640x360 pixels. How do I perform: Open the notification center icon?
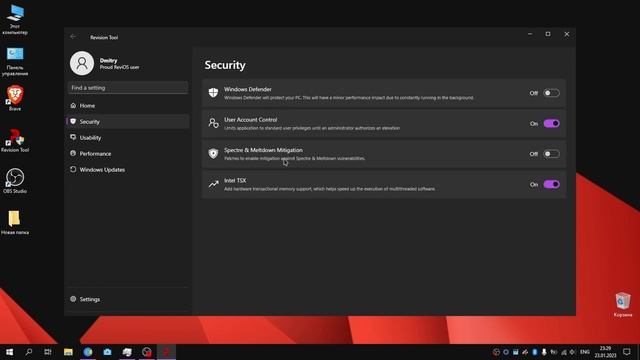(627, 352)
